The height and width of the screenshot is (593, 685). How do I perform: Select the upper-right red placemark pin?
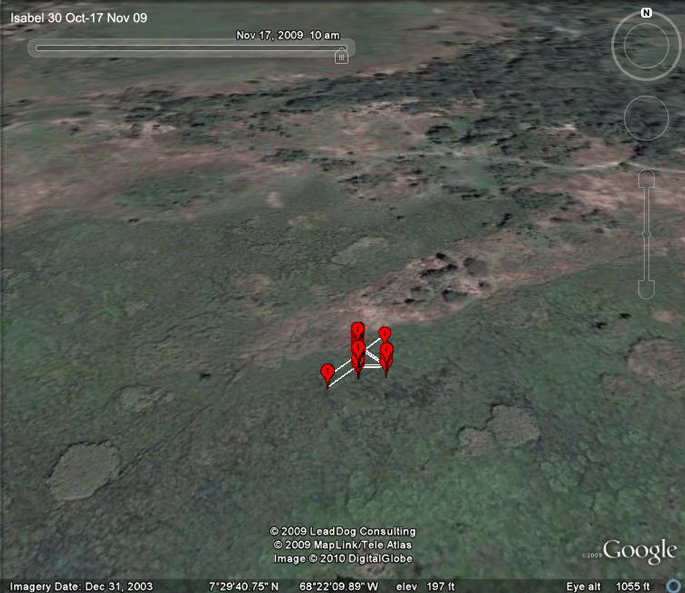[384, 335]
